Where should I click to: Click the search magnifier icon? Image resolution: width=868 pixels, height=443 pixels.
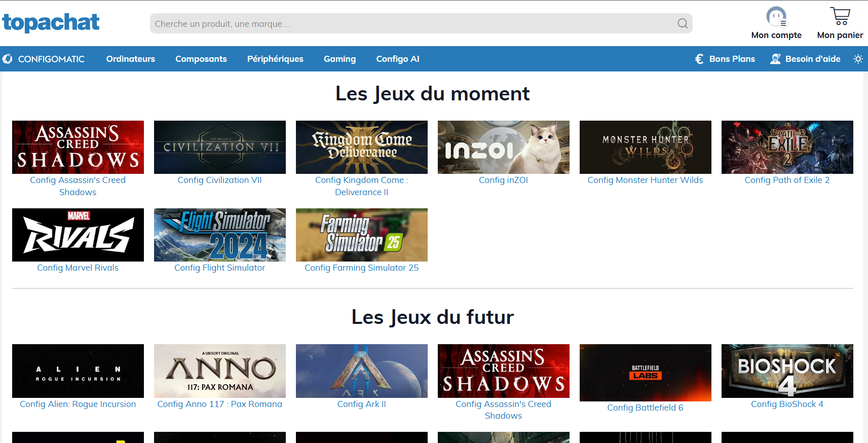pos(683,23)
